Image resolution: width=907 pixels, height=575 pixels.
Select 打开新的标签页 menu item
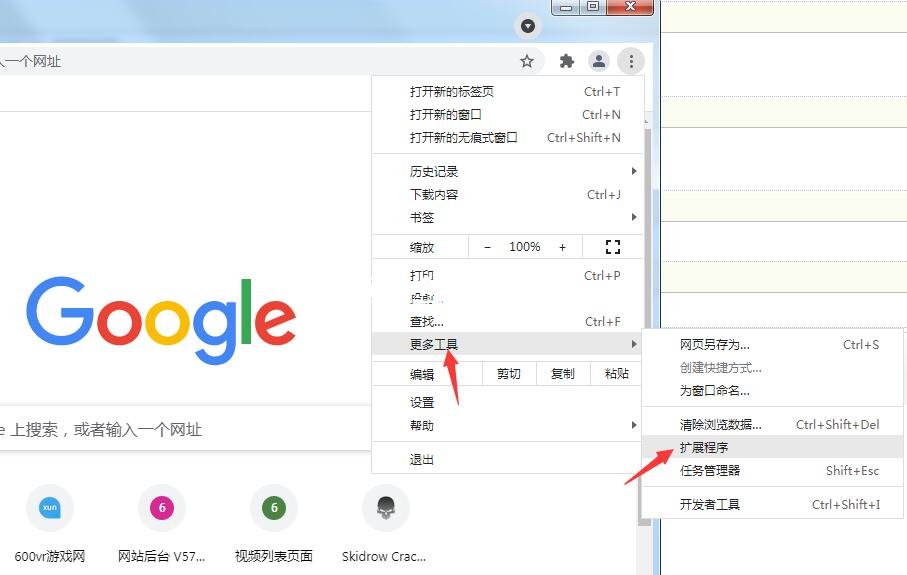507,91
